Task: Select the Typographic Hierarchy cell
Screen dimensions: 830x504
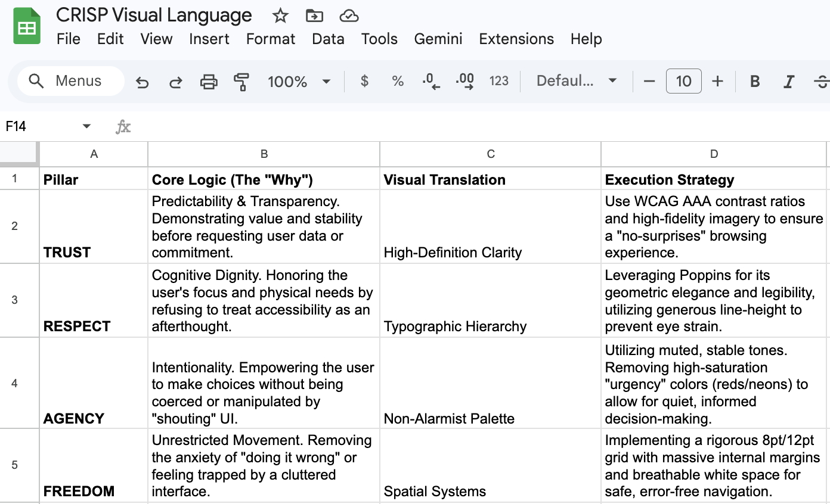Action: tap(490, 300)
